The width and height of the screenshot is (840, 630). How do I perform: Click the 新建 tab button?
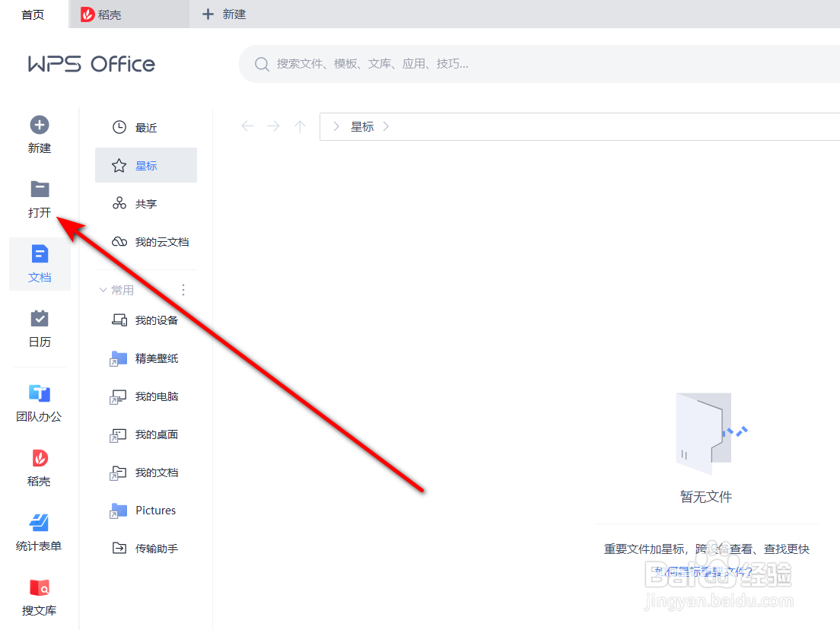(x=224, y=14)
